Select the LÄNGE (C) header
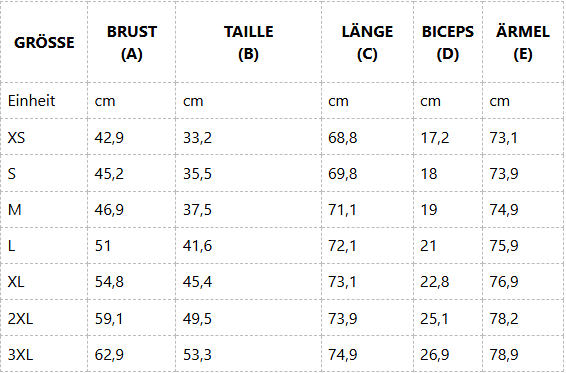 click(x=367, y=43)
